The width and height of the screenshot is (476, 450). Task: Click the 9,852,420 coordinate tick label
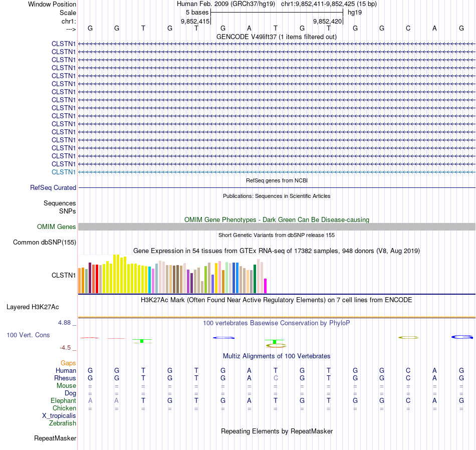tap(327, 21)
